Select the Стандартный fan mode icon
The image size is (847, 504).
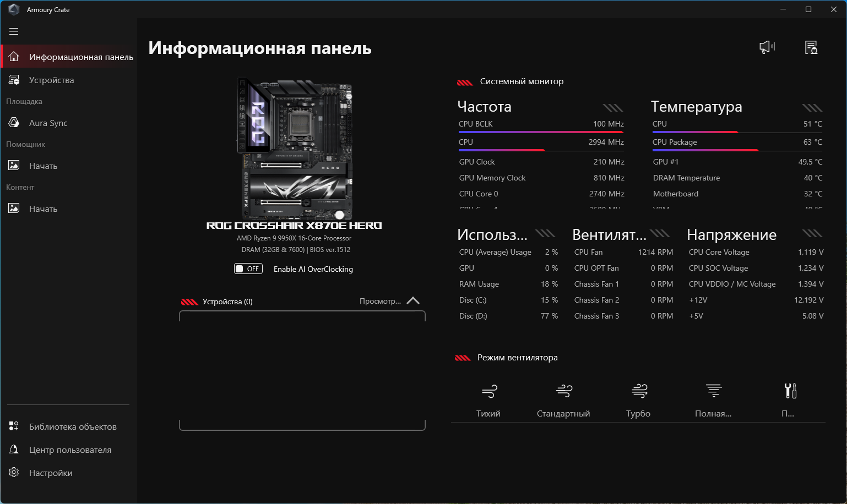pyautogui.click(x=564, y=391)
